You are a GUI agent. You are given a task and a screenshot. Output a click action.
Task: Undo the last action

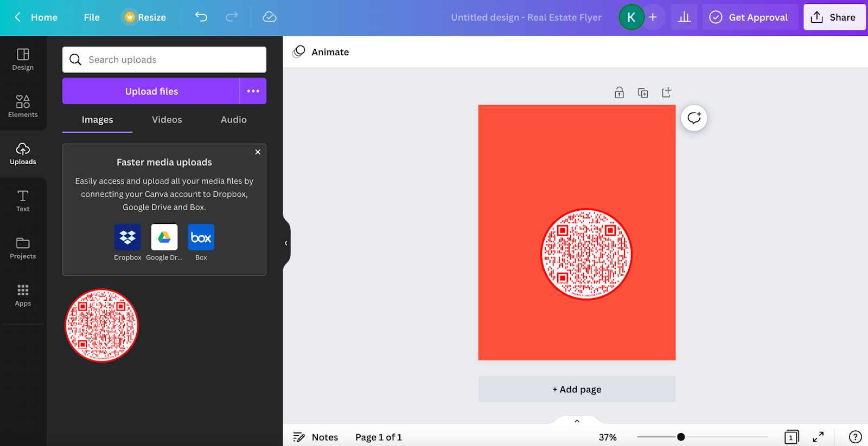click(x=201, y=17)
